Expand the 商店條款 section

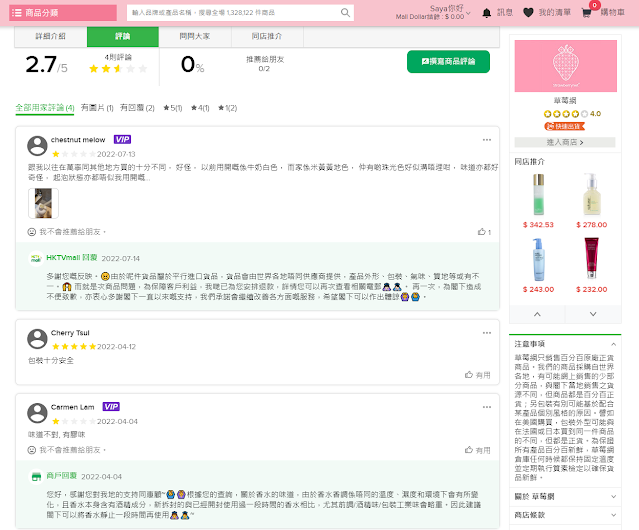[x=565, y=515]
